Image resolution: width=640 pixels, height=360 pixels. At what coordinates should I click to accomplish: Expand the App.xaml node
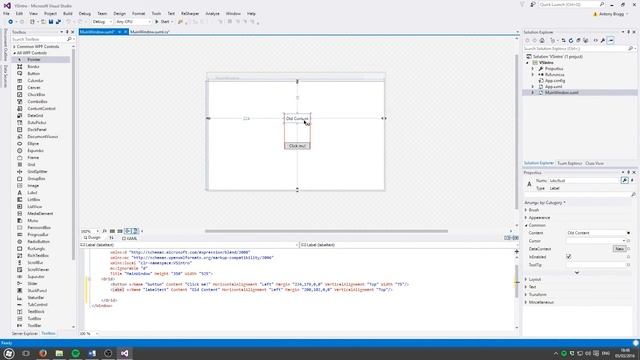(533, 87)
